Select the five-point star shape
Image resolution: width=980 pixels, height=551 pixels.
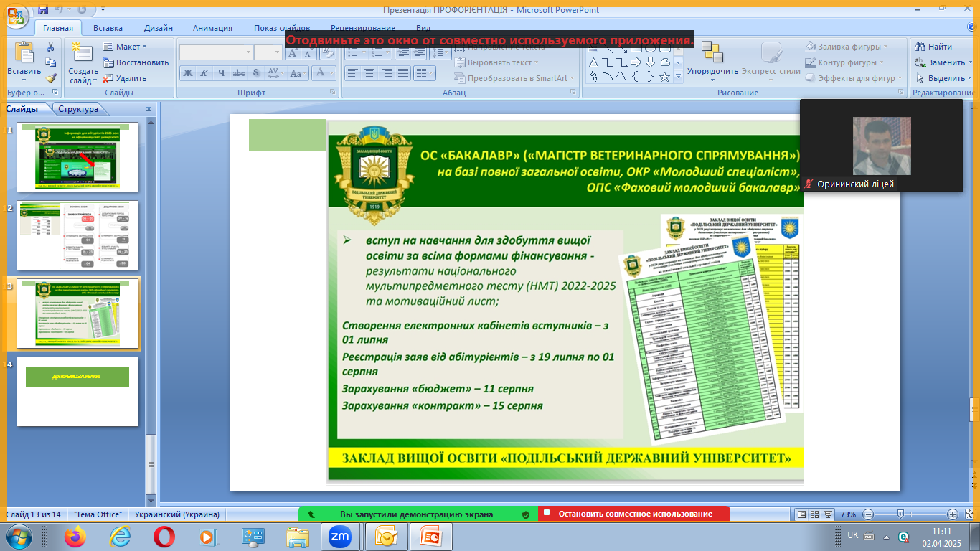pos(664,77)
